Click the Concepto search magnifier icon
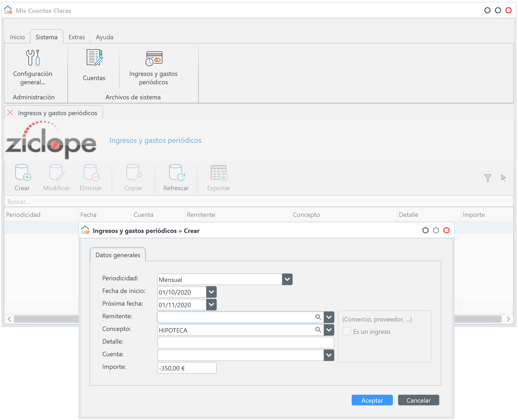This screenshot has height=420, width=518. coord(318,330)
